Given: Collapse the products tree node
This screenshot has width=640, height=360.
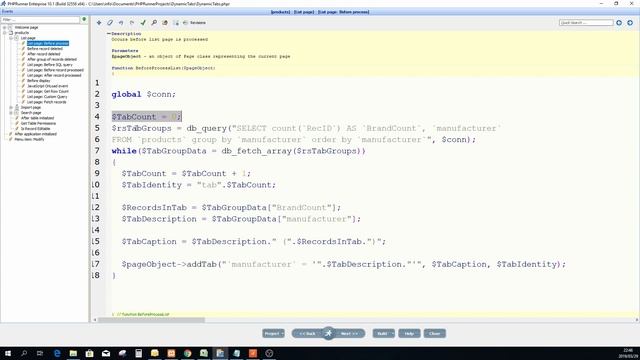Looking at the screenshot, I should (x=4, y=33).
